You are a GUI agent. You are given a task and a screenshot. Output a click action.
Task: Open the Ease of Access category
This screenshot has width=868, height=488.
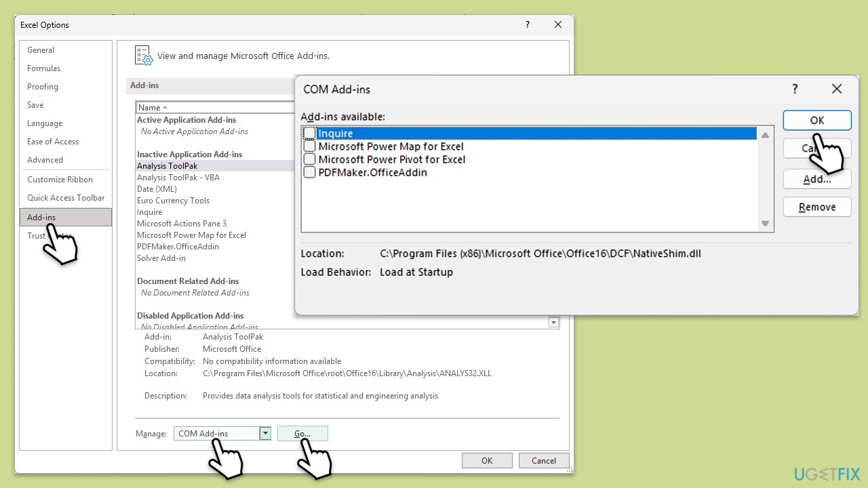pos(53,142)
